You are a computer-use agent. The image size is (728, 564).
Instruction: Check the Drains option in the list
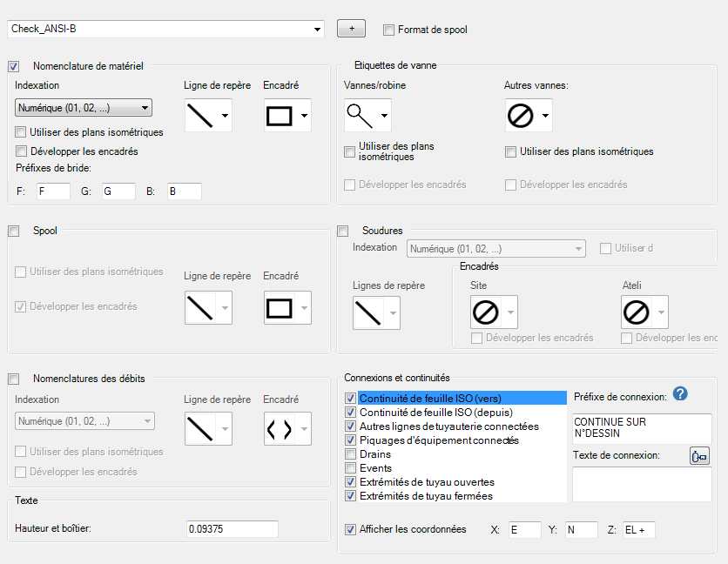point(351,454)
